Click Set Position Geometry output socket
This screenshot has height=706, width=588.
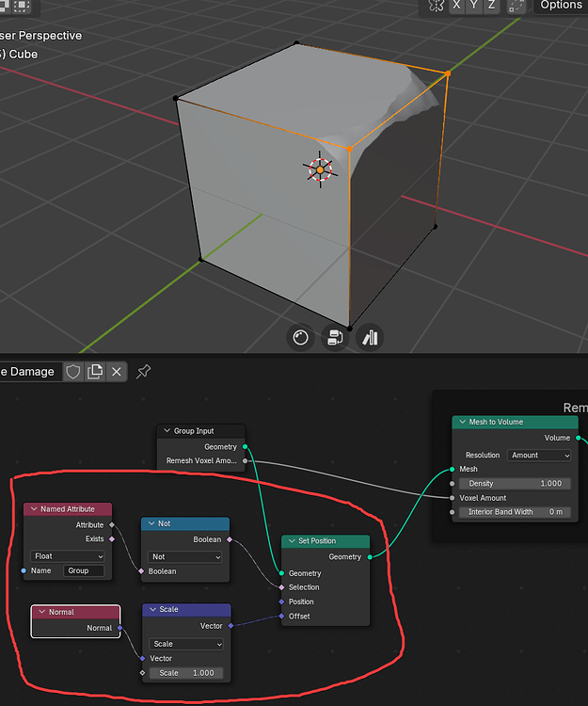coord(370,557)
